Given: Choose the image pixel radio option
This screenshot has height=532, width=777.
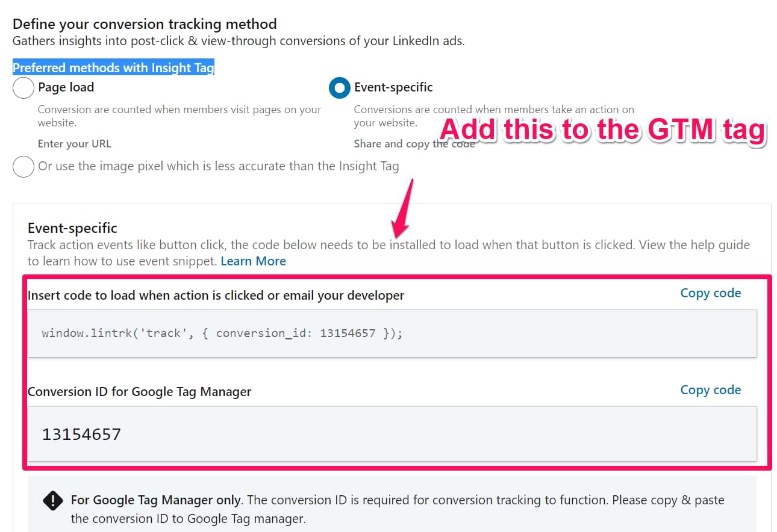Looking at the screenshot, I should (23, 167).
